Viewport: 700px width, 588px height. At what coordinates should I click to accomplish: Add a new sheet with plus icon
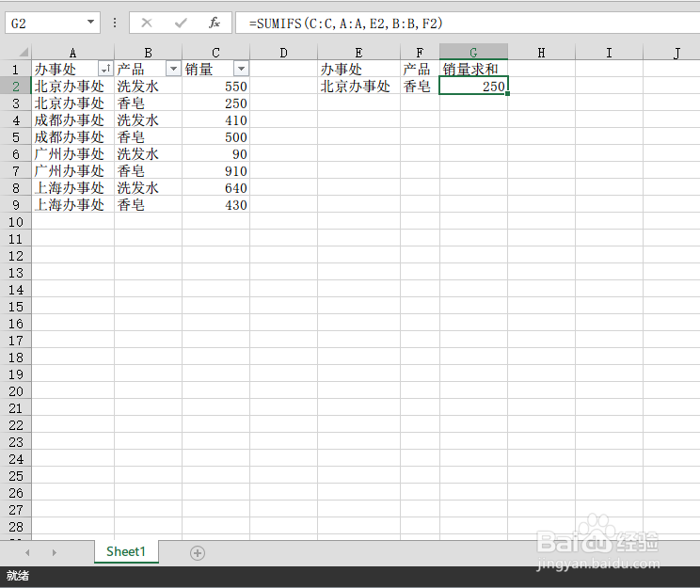(198, 553)
